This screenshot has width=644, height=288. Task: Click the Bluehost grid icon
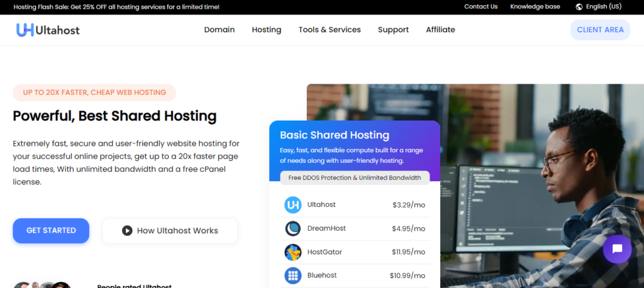293,275
